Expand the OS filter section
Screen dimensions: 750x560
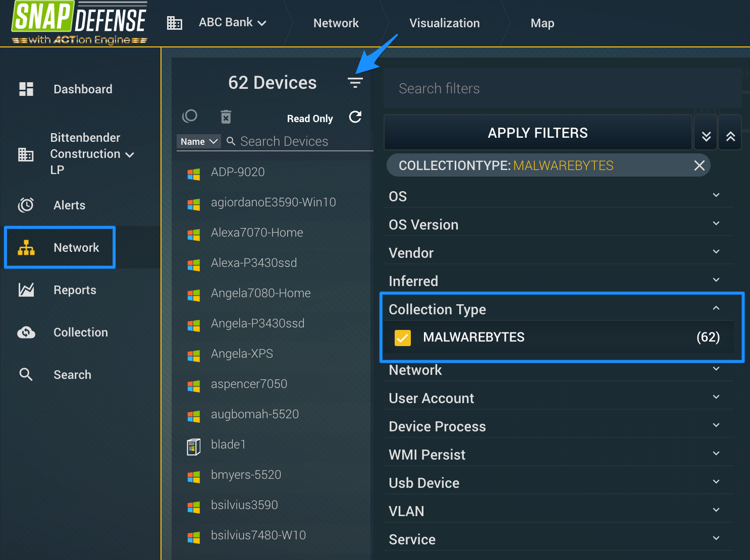[x=560, y=196]
